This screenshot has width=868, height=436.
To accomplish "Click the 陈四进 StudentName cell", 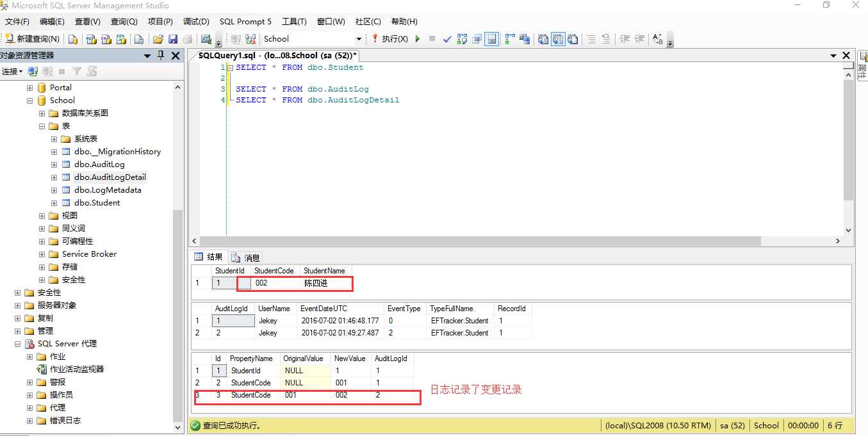I will point(326,283).
